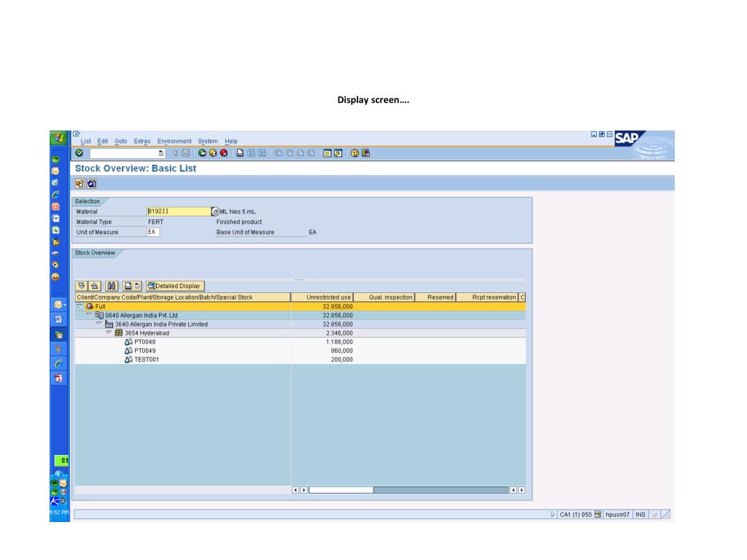Click the Customize Local Layout icon
Viewport: 747px width, 560px height.
pyautogui.click(x=365, y=153)
